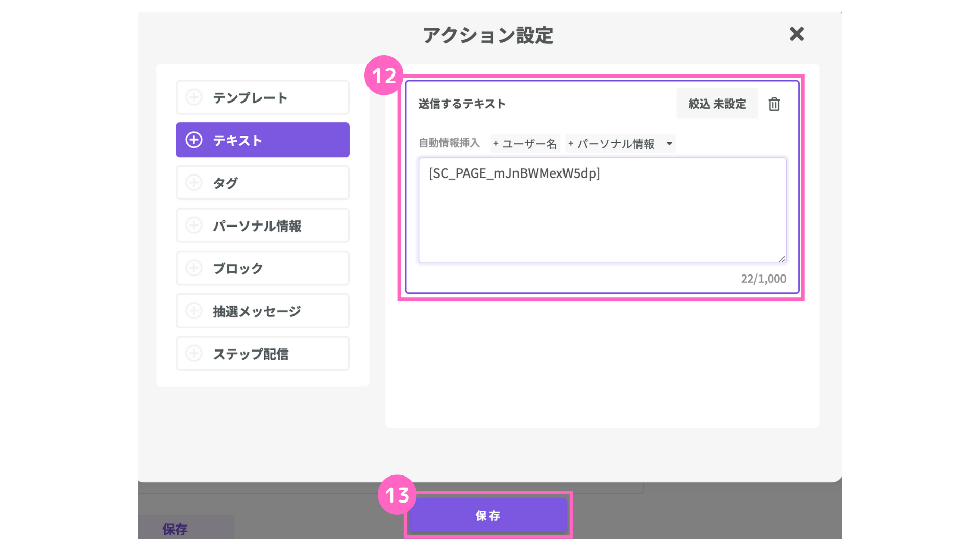Screen dimensions: 980x551
Task: Add a テンプレート action
Action: pyautogui.click(x=262, y=97)
